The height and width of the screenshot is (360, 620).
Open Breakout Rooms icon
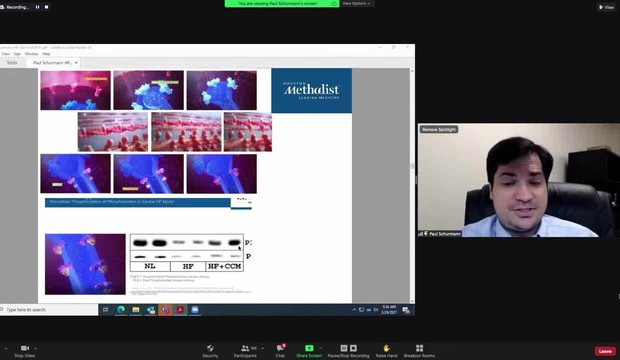click(419, 348)
